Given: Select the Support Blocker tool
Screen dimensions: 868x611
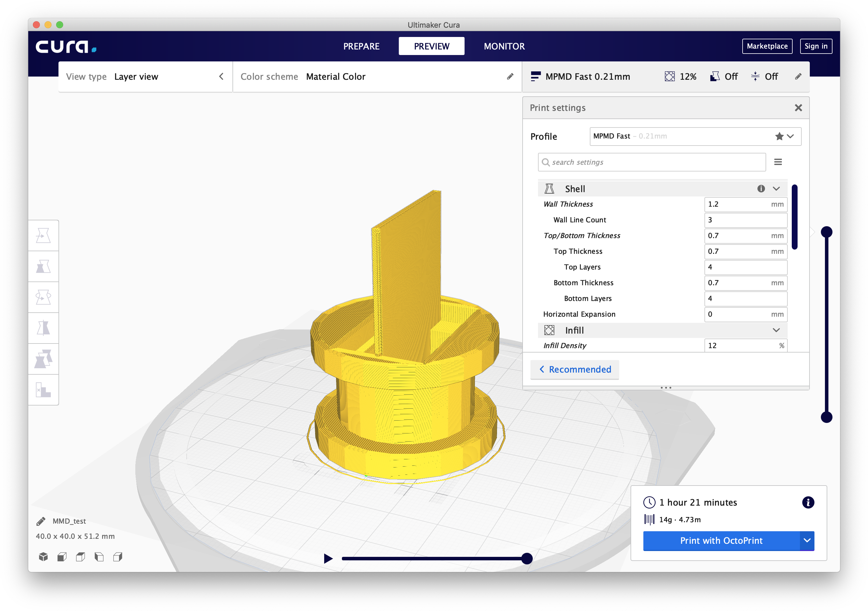Looking at the screenshot, I should [43, 390].
